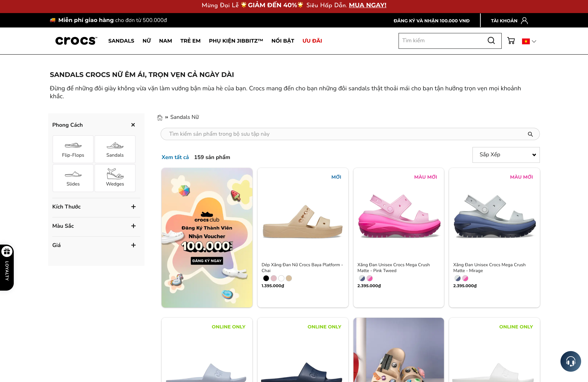Open the TRẺ EM menu item
This screenshot has width=588, height=382.
point(190,41)
